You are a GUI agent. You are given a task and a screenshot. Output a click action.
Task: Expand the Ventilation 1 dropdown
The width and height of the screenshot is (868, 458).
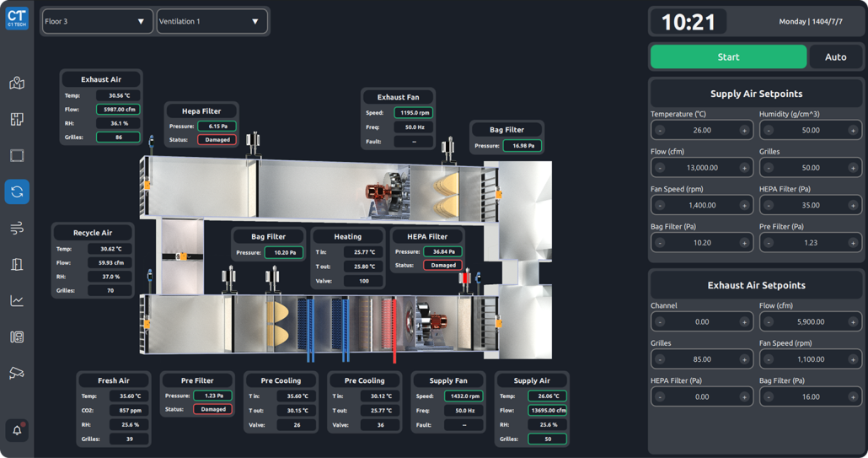212,22
